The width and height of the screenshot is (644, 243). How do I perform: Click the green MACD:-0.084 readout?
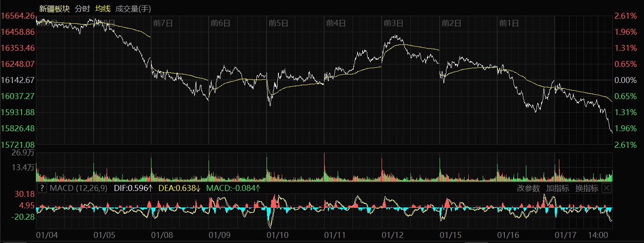pos(233,188)
